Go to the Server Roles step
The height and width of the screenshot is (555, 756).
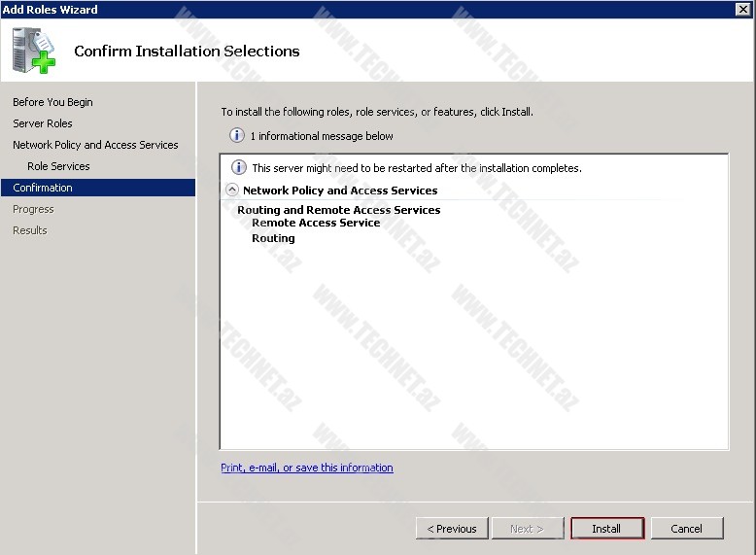[x=43, y=123]
